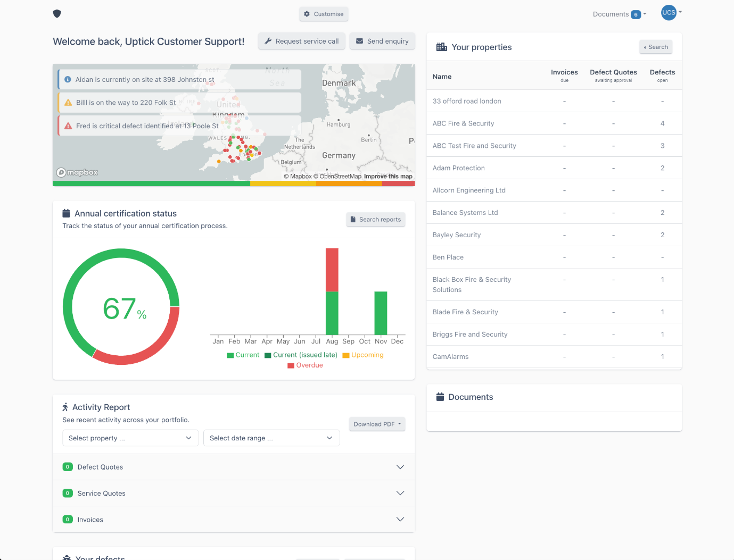Image resolution: width=734 pixels, height=560 pixels.
Task: Click the Uptick shield logo
Action: click(57, 14)
